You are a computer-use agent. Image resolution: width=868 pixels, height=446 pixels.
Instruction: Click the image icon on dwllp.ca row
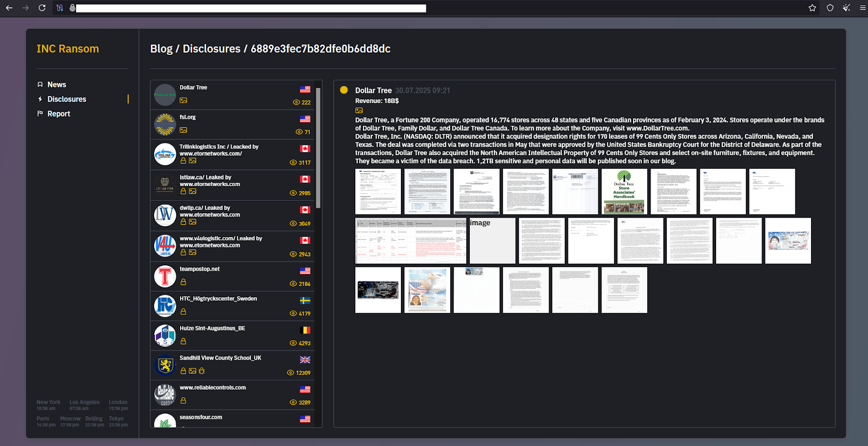point(193,222)
